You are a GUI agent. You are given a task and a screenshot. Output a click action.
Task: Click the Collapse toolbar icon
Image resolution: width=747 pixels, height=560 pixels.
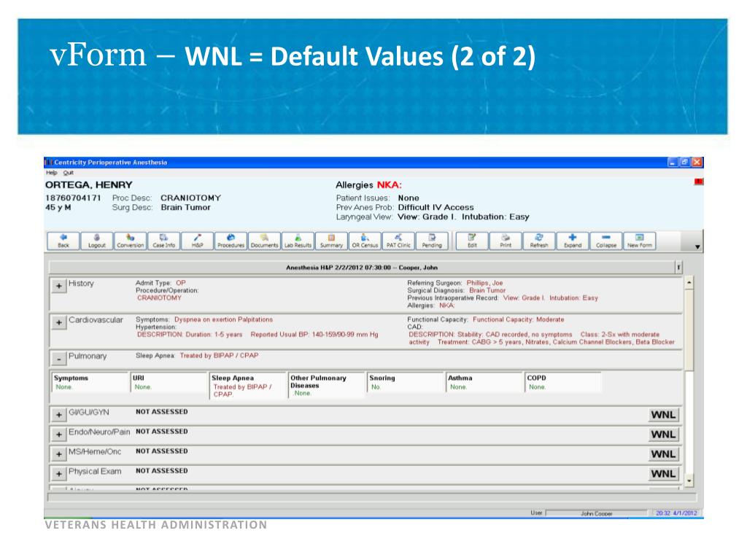pyautogui.click(x=606, y=241)
